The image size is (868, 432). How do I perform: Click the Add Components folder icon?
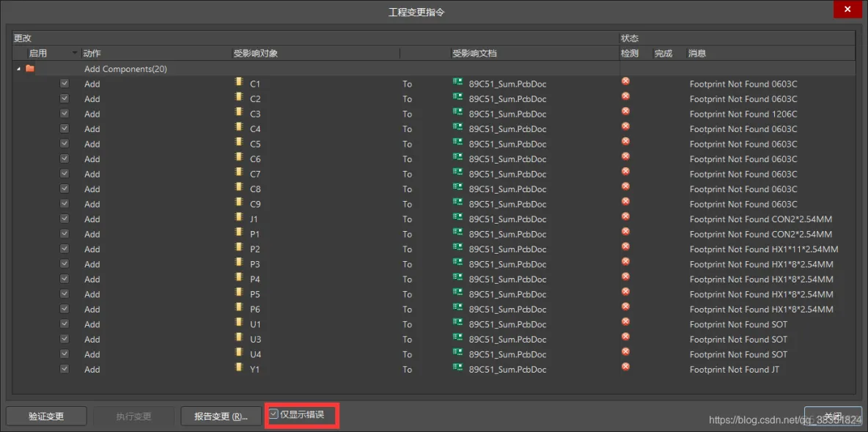pyautogui.click(x=30, y=69)
